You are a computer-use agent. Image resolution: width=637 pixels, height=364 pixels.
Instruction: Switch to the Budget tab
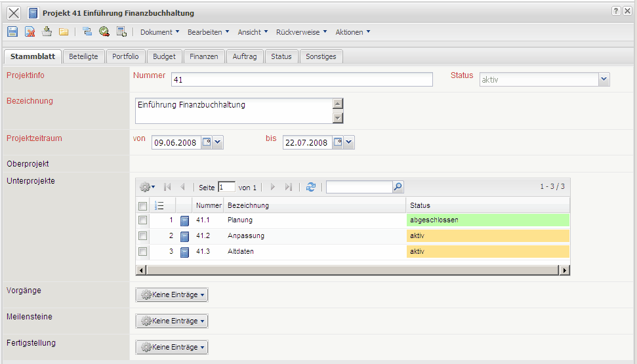(164, 56)
